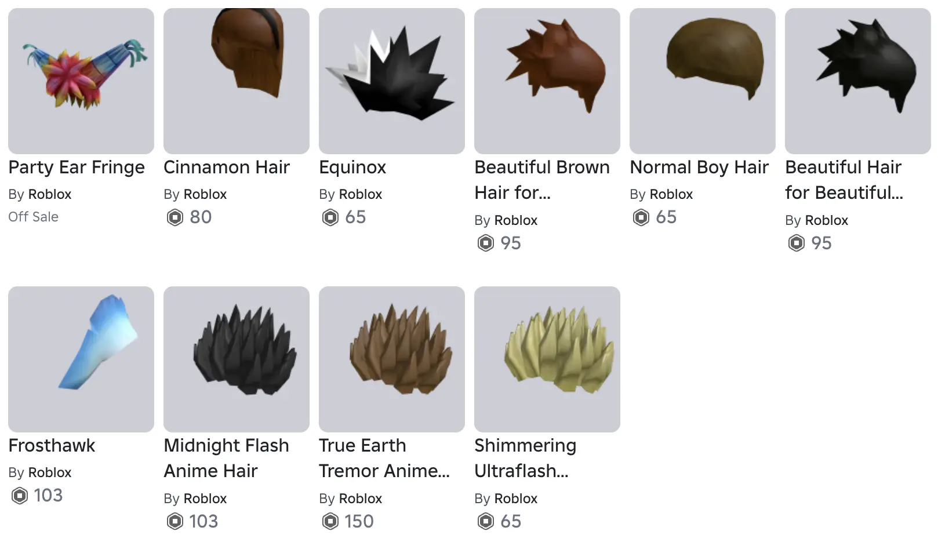Image resolution: width=938 pixels, height=560 pixels.
Task: Click Robux icon under Normal Boy Hair
Action: (641, 217)
